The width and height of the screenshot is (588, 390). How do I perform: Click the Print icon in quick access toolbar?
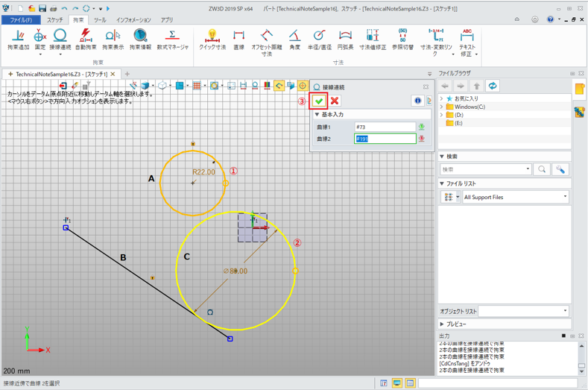53,8
